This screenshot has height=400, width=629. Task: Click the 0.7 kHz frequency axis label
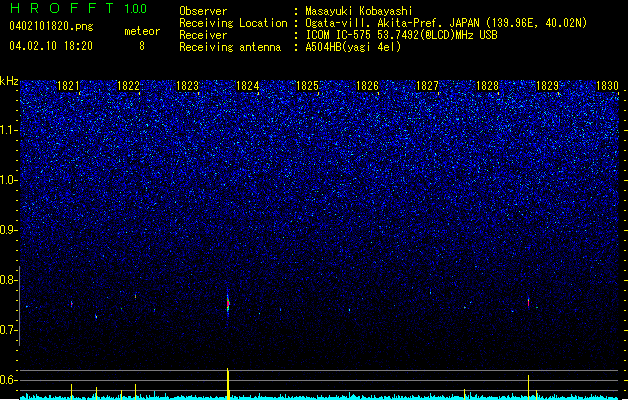pyautogui.click(x=9, y=330)
